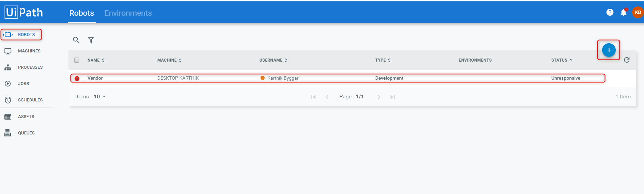Click the Page 1/1 indicator
Viewport: 644px width, 194px height.
351,97
